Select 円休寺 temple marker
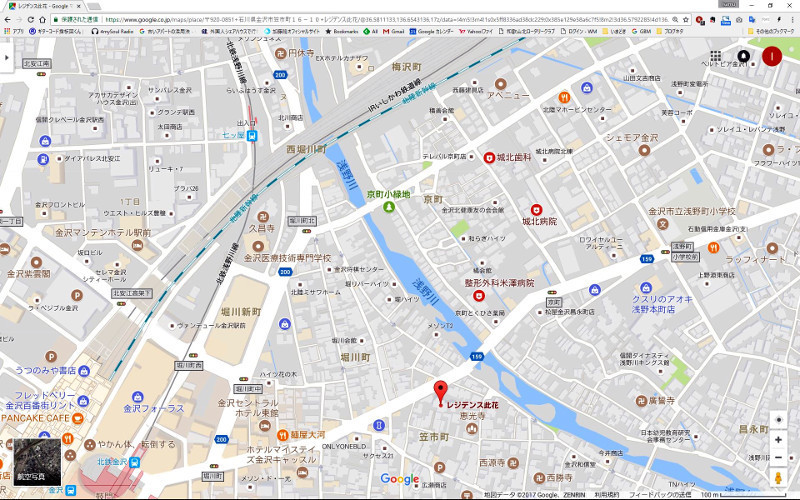This screenshot has height=500, width=800. (x=280, y=53)
